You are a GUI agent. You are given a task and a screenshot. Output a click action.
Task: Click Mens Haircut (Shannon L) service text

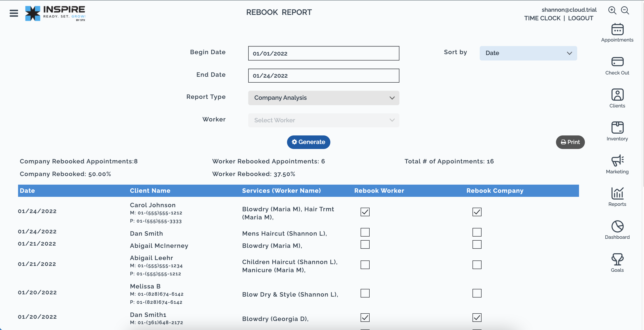pyautogui.click(x=284, y=233)
